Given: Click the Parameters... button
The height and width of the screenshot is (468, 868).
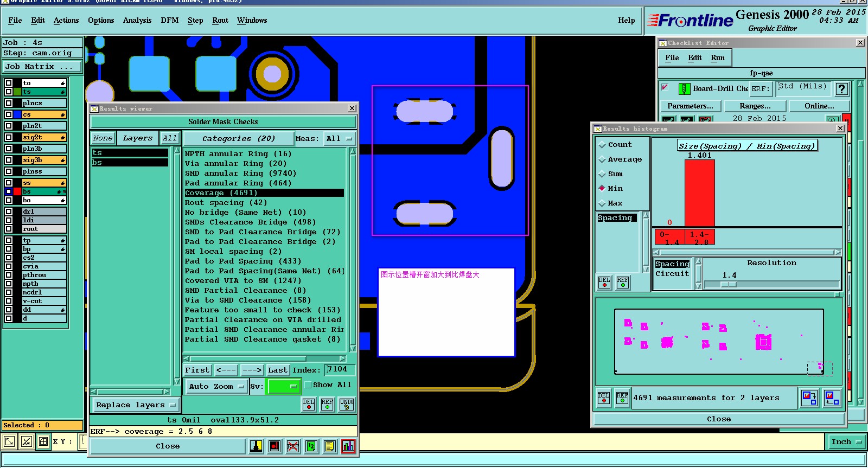Looking at the screenshot, I should coord(691,106).
